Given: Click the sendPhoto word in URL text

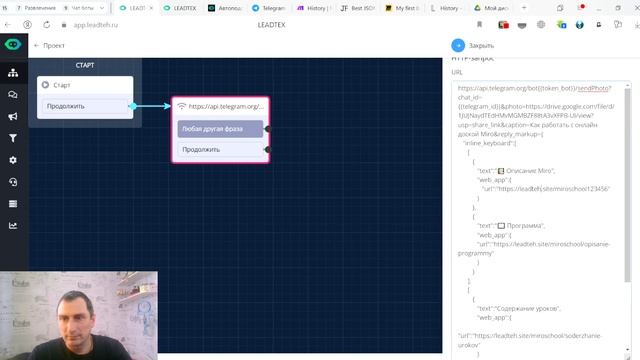Looking at the screenshot, I should 593,88.
